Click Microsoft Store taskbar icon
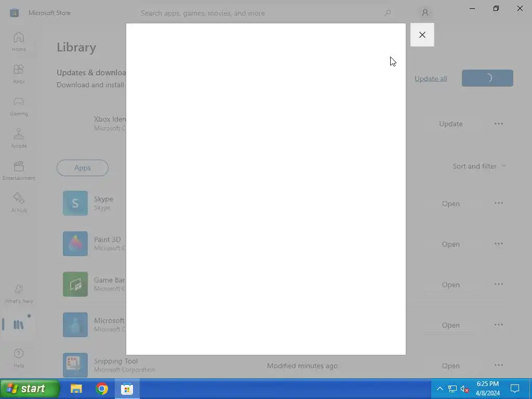 [x=127, y=389]
